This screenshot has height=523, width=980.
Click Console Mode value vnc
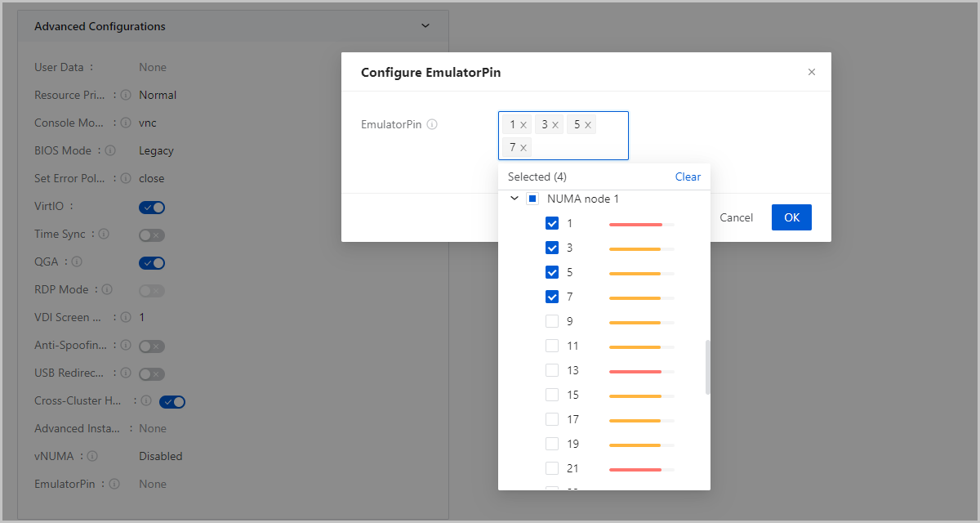147,123
